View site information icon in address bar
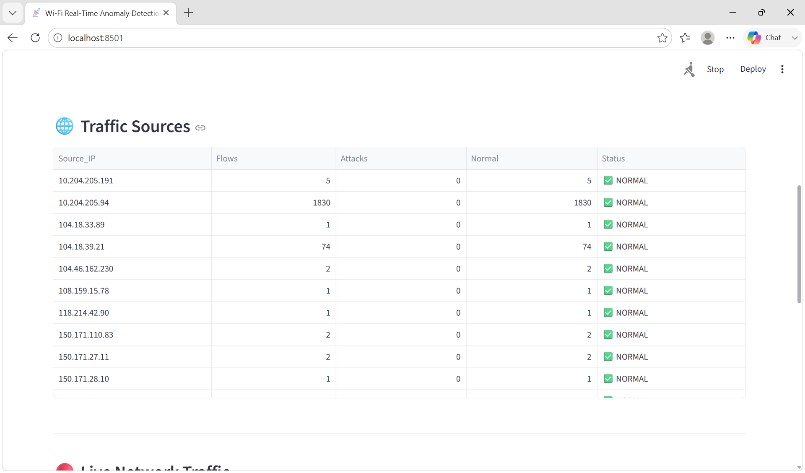 (58, 38)
